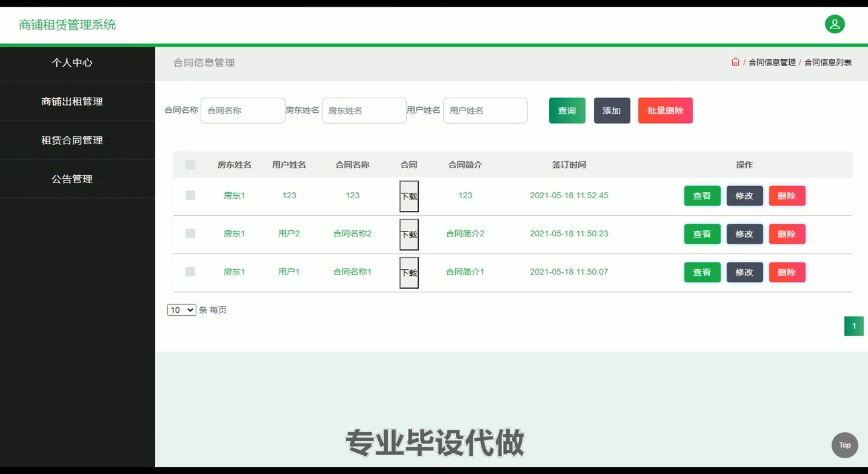Click the date 2021-05-18 11:52:45
The height and width of the screenshot is (474, 868).
pyautogui.click(x=569, y=195)
